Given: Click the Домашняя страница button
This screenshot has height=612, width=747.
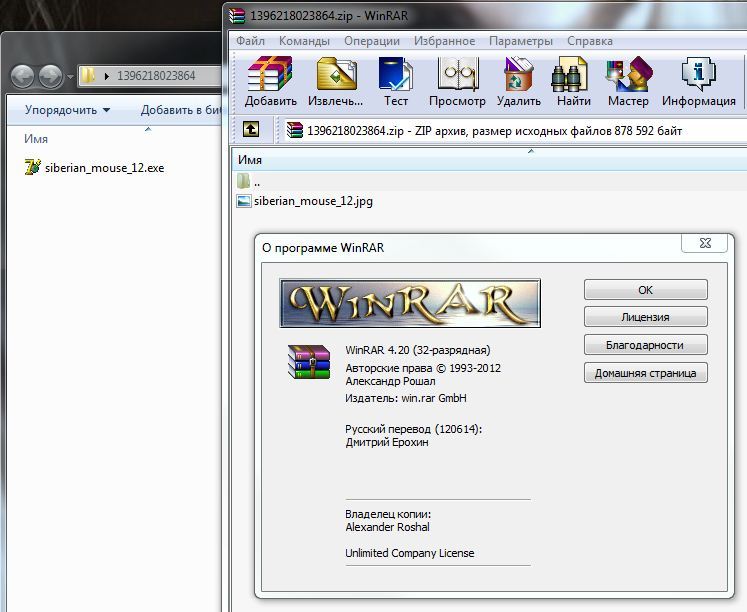Looking at the screenshot, I should 646,373.
